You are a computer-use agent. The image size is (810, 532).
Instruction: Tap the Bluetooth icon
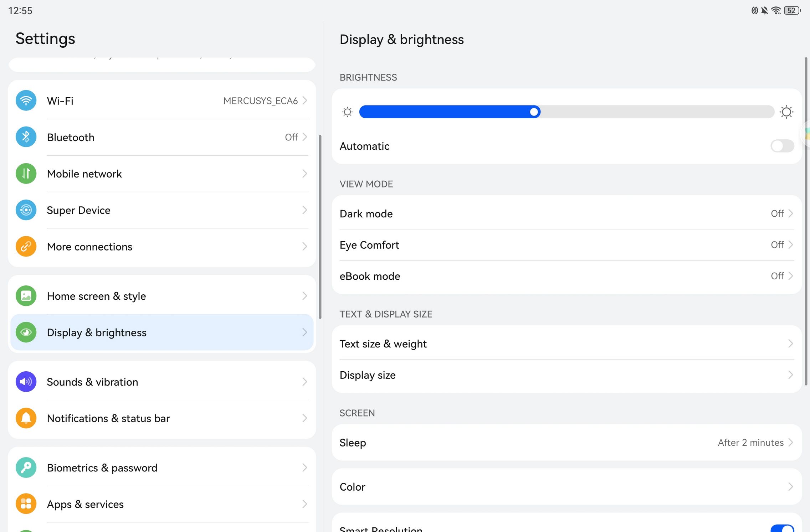(x=26, y=137)
